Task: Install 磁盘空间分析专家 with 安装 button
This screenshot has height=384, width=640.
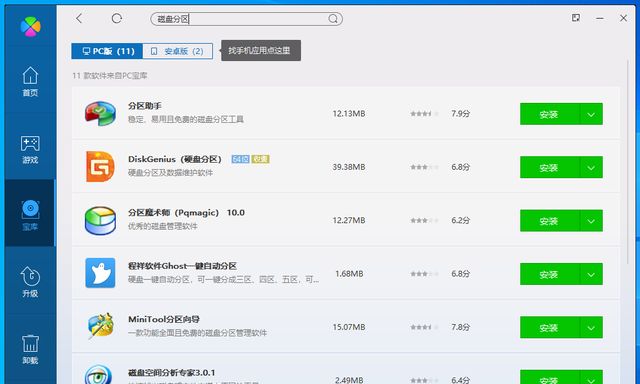Action: tap(549, 377)
